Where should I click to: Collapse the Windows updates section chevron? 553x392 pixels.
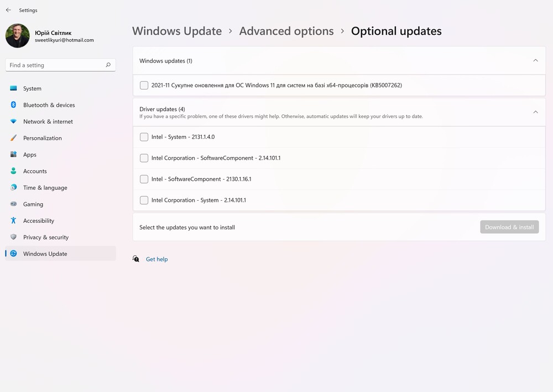(535, 60)
